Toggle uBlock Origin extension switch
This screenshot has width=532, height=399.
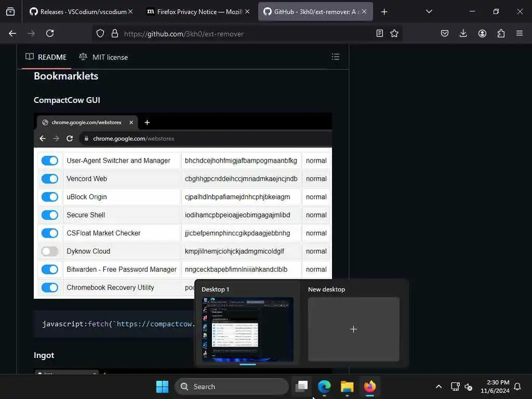[50, 197]
